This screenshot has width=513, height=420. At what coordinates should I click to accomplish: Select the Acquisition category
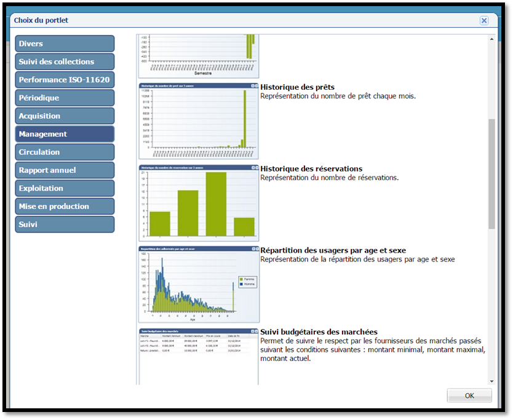(x=65, y=116)
